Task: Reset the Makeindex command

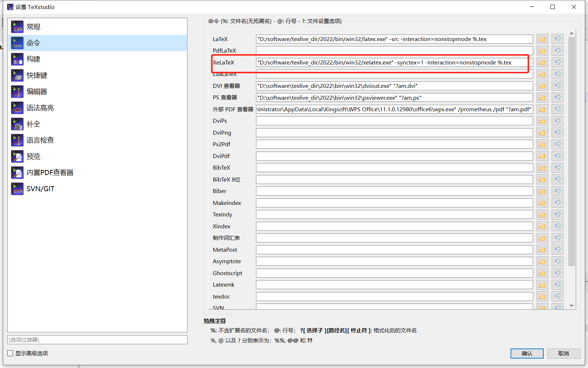Action: click(x=557, y=203)
